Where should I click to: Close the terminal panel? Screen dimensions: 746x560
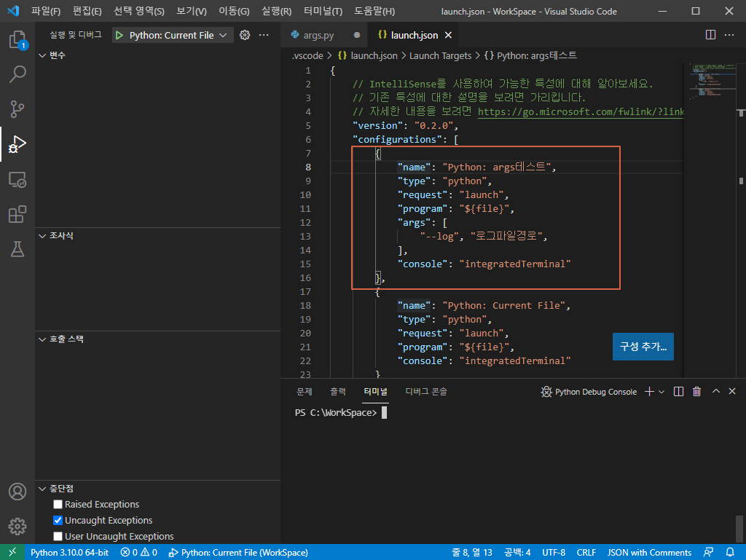pyautogui.click(x=732, y=391)
